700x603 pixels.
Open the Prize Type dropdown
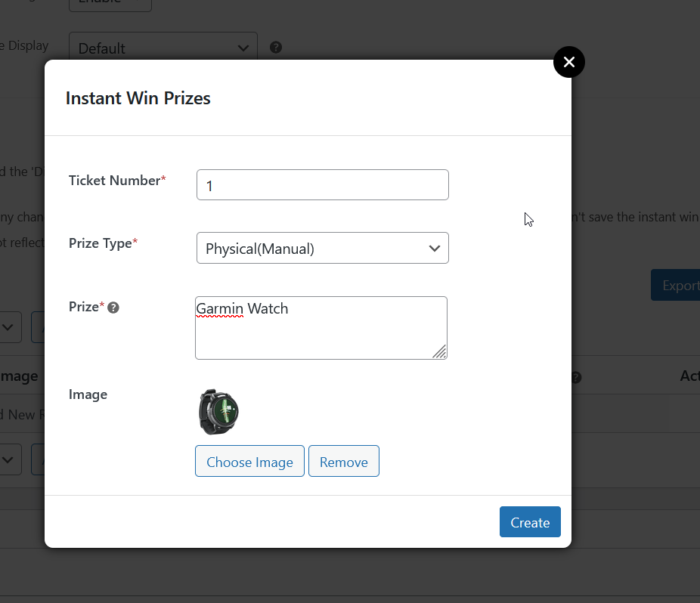coord(322,248)
